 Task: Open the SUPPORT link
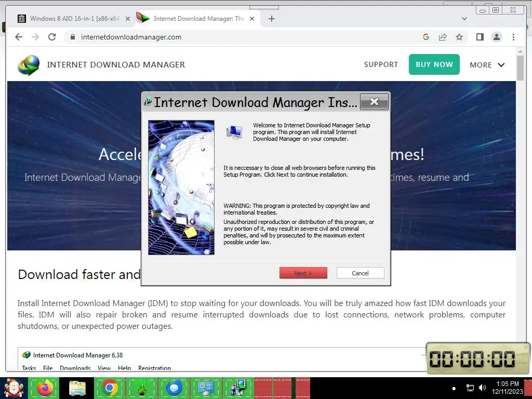[x=381, y=64]
